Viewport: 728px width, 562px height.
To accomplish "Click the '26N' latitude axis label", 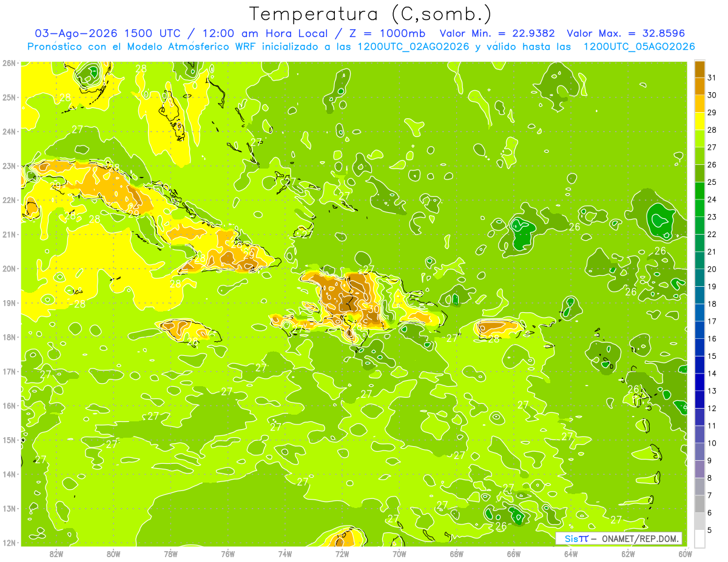I will pyautogui.click(x=8, y=62).
